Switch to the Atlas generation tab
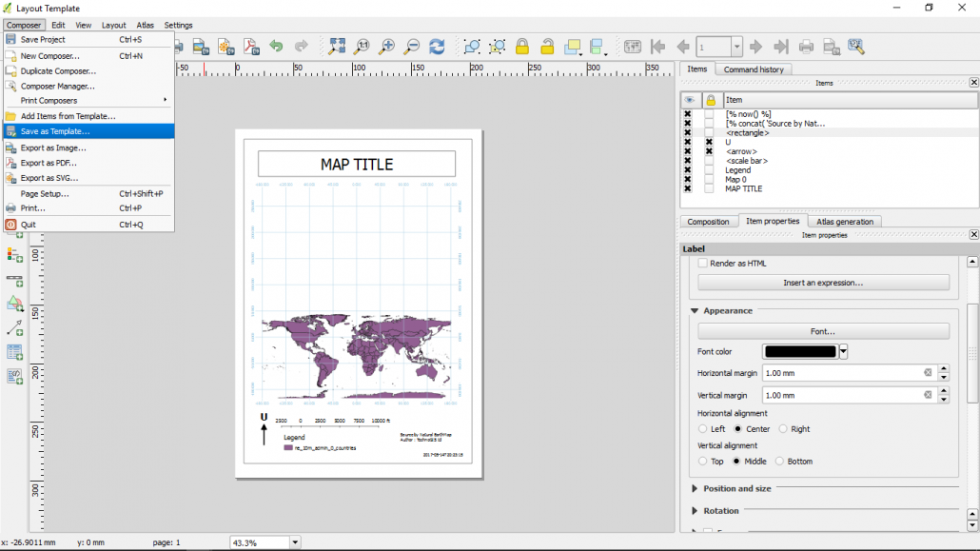 click(x=845, y=221)
